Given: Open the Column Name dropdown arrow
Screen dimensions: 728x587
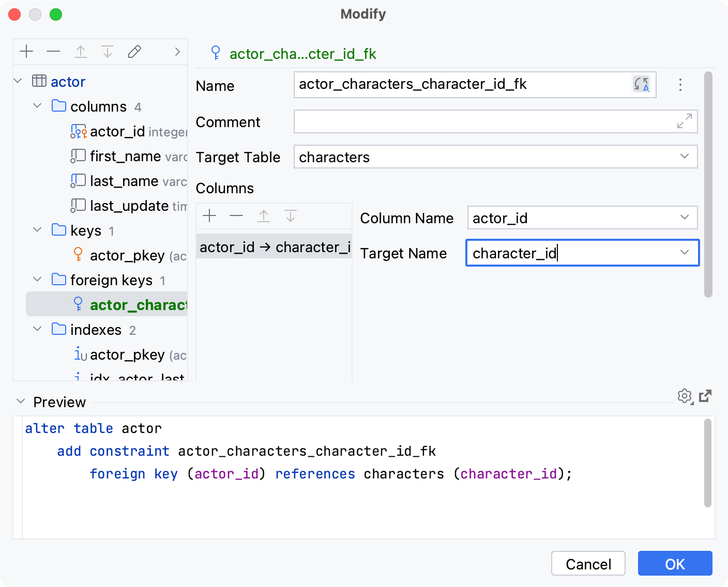Looking at the screenshot, I should (x=685, y=218).
